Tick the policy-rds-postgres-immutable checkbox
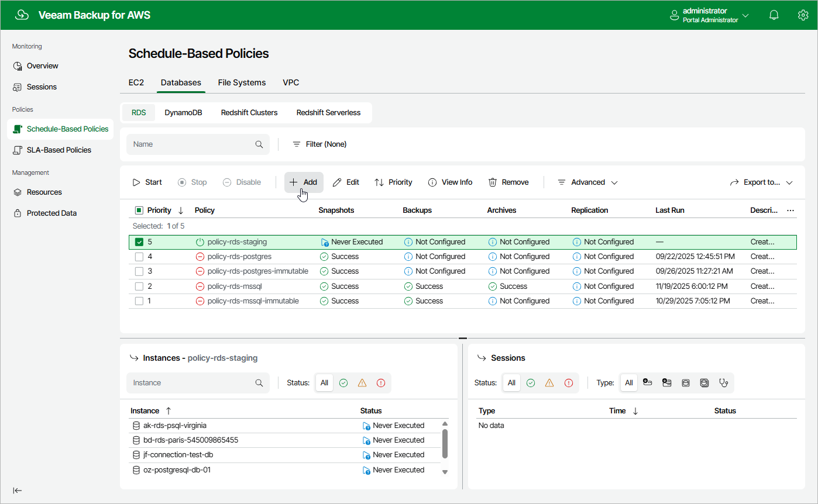 (139, 271)
